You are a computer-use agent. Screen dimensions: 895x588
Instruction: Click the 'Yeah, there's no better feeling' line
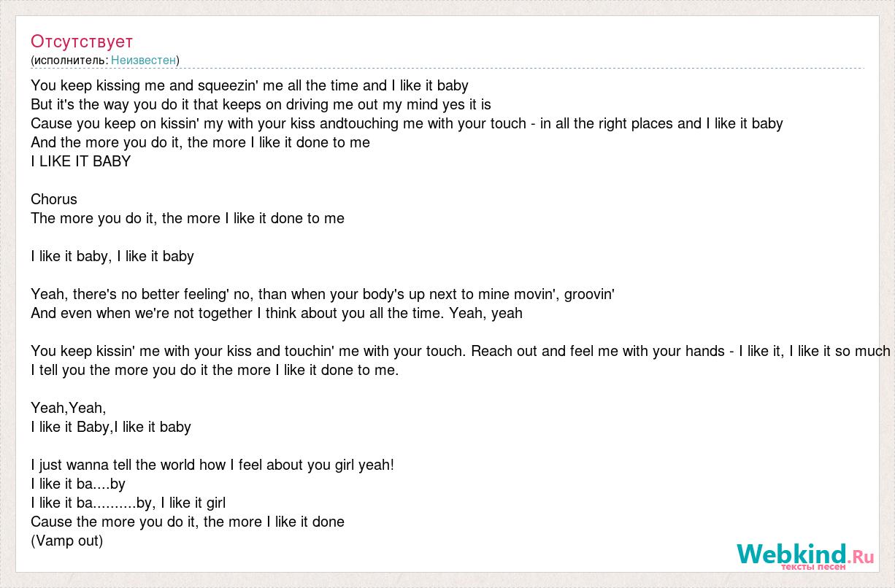click(323, 294)
